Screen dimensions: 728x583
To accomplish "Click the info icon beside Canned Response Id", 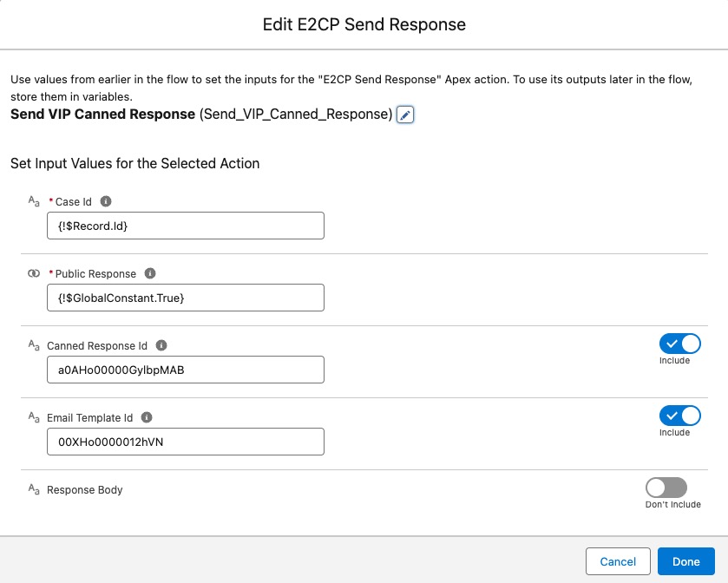I will [x=161, y=345].
